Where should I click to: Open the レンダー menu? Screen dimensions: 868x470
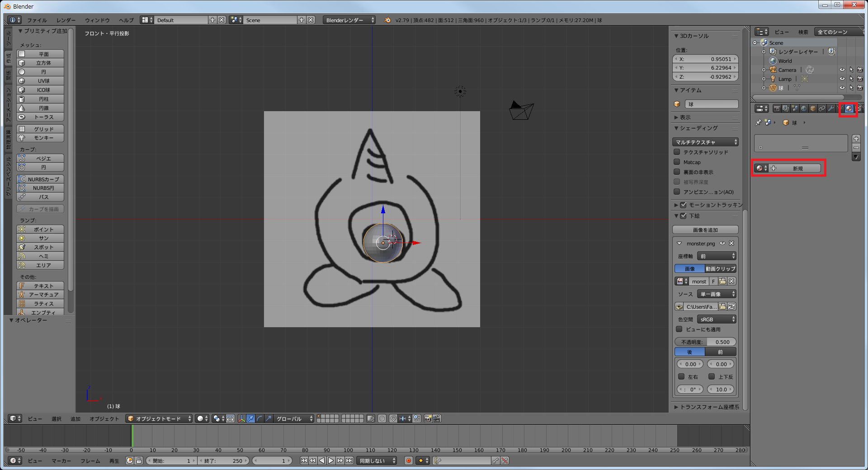click(x=66, y=20)
